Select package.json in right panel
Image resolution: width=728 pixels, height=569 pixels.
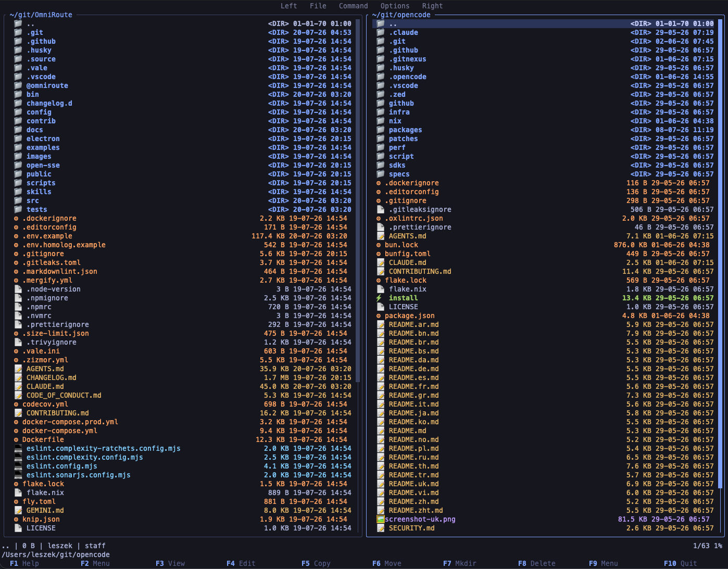click(x=410, y=315)
